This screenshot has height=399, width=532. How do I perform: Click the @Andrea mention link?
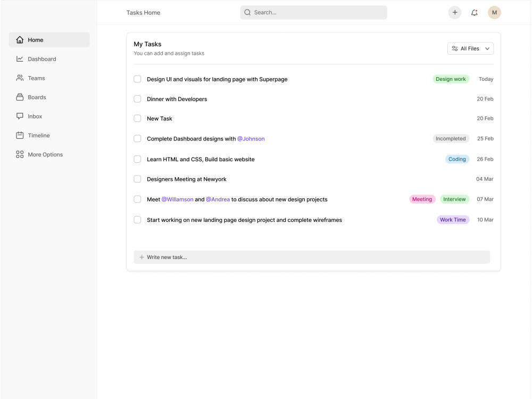[x=218, y=199]
